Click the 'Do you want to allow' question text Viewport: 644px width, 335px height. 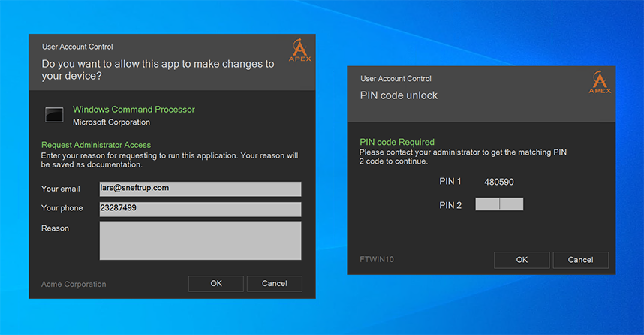click(x=158, y=69)
